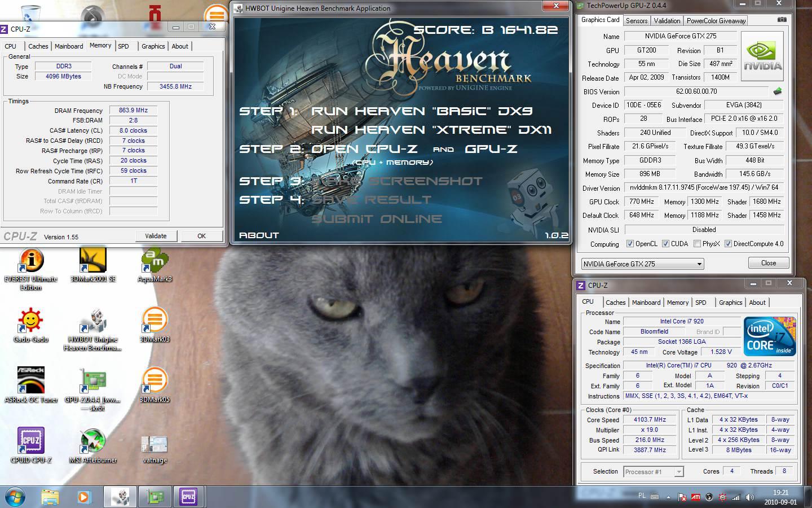
Task: Launch 3DMark2001 SE desktop icon
Action: pyautogui.click(x=93, y=265)
